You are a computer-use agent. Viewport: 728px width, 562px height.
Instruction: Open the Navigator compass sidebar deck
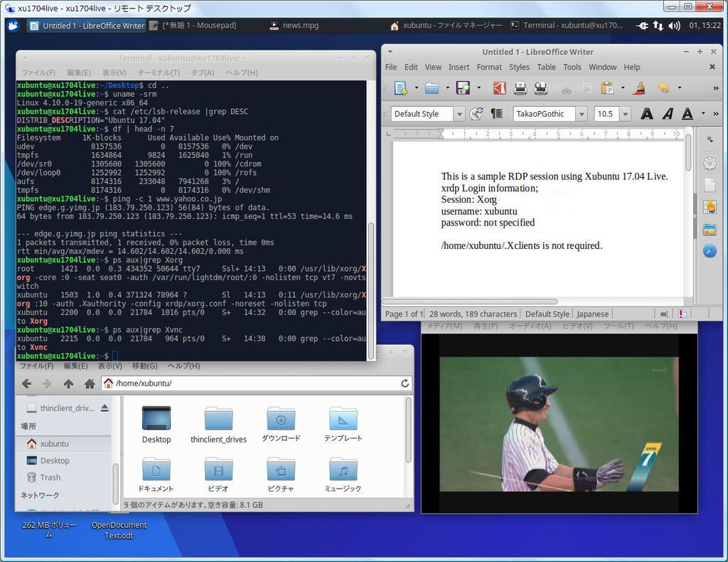click(x=710, y=251)
